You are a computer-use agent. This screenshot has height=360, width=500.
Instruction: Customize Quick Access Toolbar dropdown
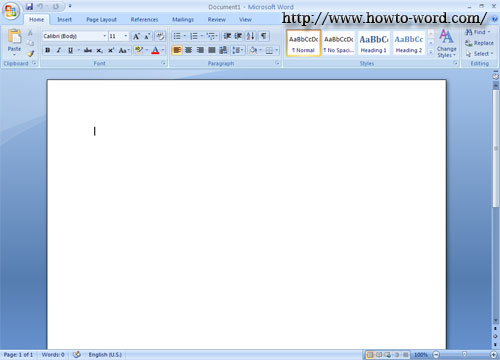70,6
